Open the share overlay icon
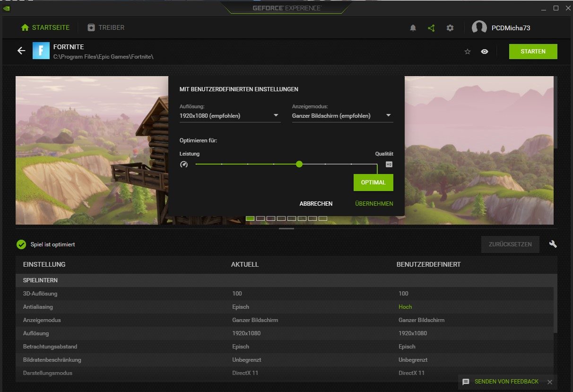Viewport: 573px width, 392px height. [x=431, y=28]
